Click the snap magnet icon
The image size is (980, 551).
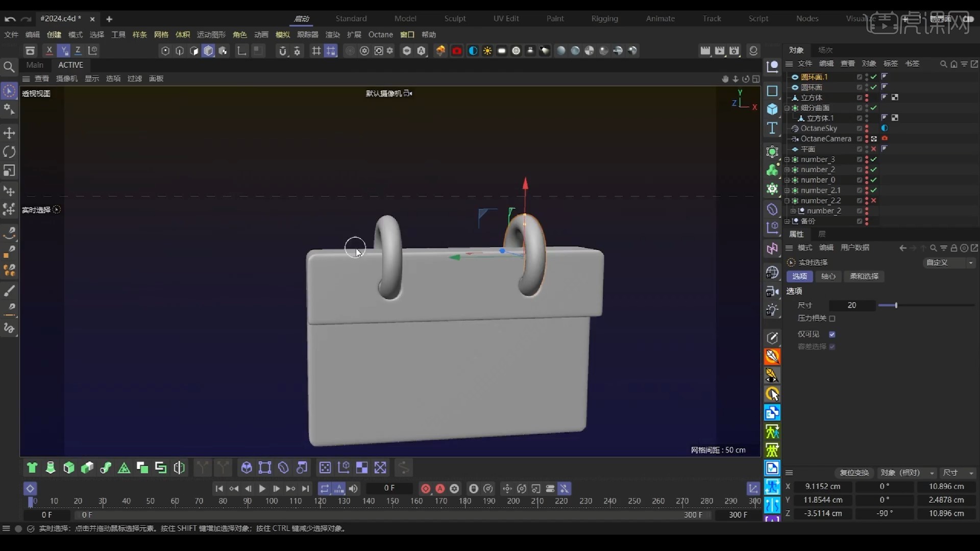[x=283, y=51]
